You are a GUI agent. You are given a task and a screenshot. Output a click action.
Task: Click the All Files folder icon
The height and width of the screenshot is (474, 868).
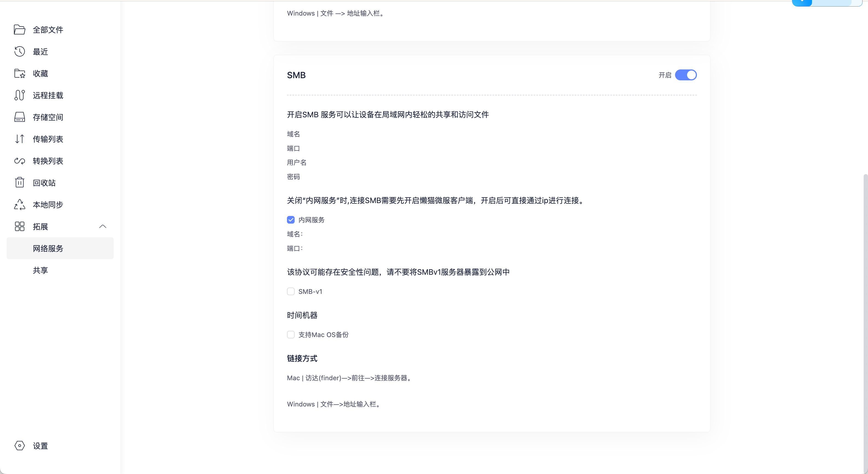pos(20,30)
